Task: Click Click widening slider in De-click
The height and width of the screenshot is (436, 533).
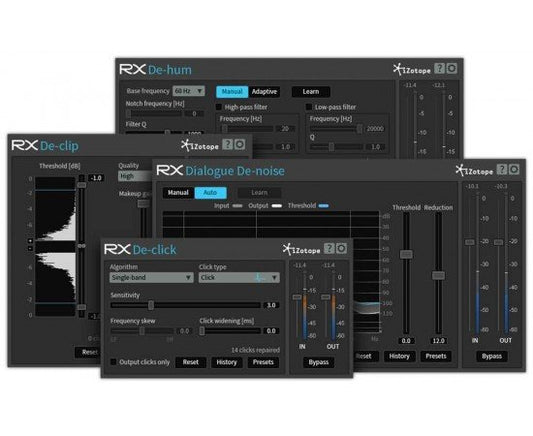Action: click(x=230, y=331)
